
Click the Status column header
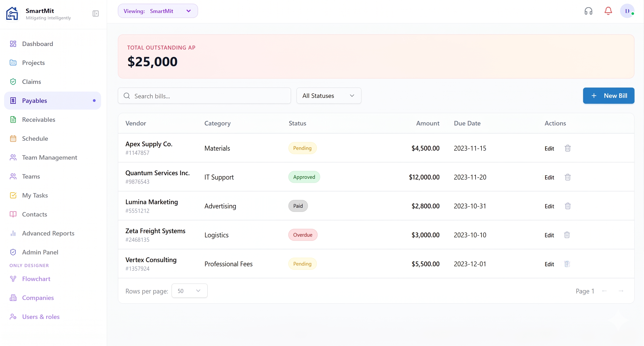pyautogui.click(x=297, y=123)
